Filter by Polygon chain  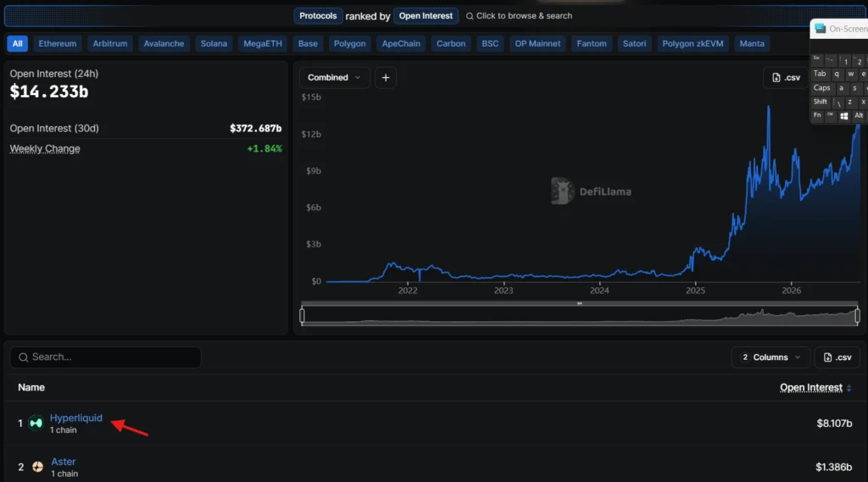(349, 44)
